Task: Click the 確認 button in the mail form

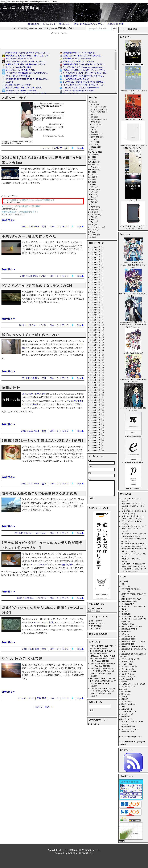Action: pyautogui.click(x=91, y=498)
